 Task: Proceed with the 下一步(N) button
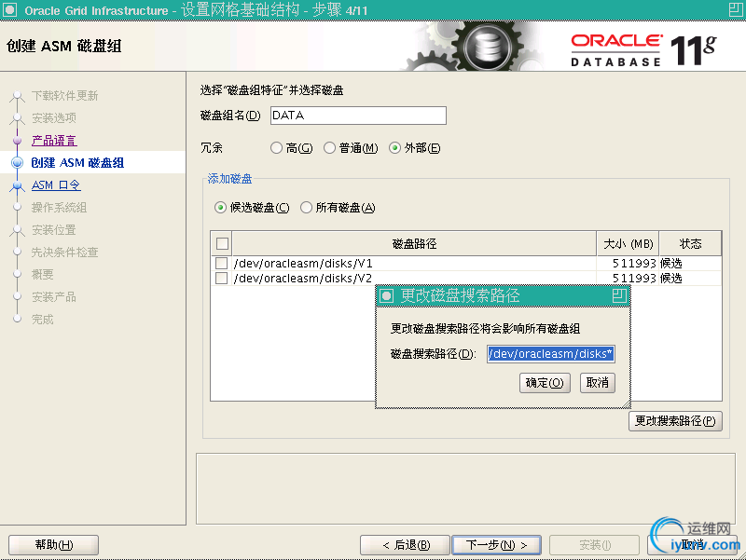click(496, 545)
